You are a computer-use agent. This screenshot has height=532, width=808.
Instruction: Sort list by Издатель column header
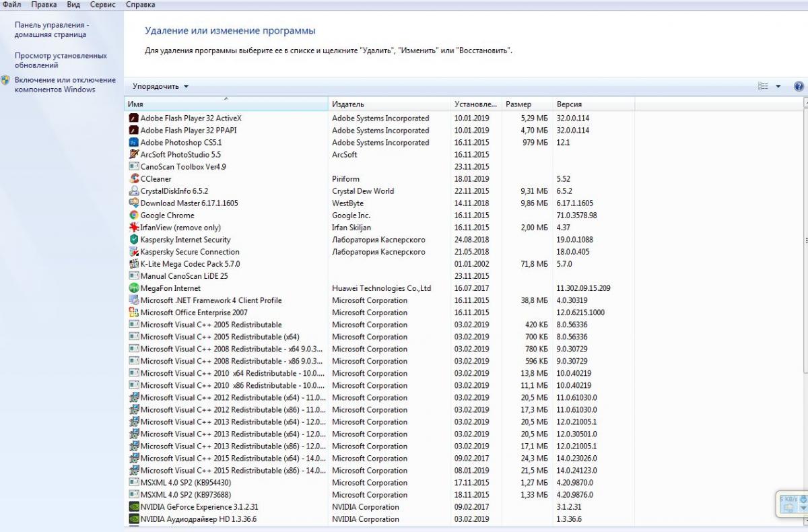coord(348,104)
